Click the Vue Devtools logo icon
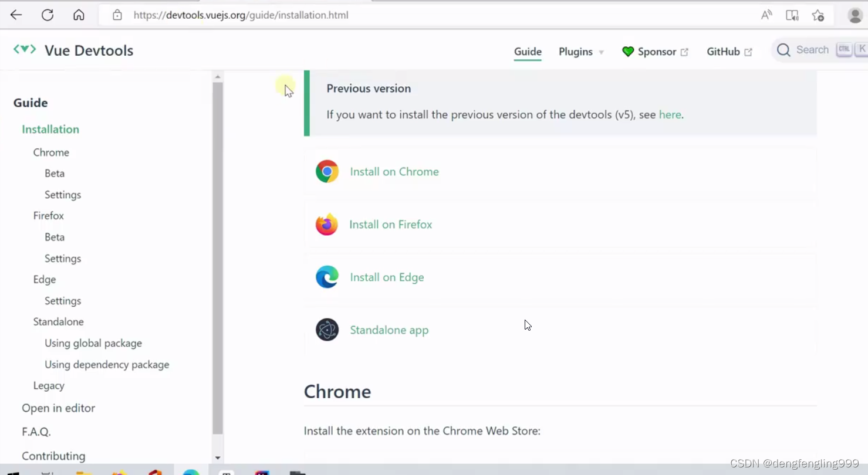 [x=25, y=50]
